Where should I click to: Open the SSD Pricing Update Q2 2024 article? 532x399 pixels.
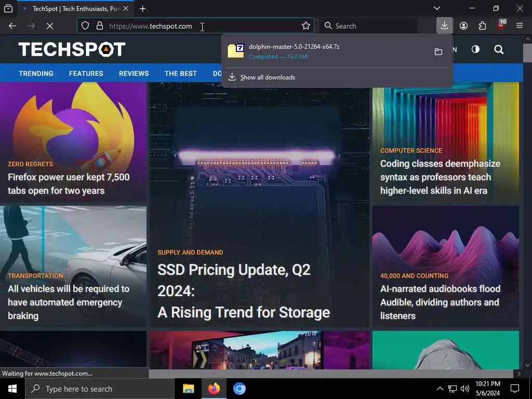(x=243, y=291)
